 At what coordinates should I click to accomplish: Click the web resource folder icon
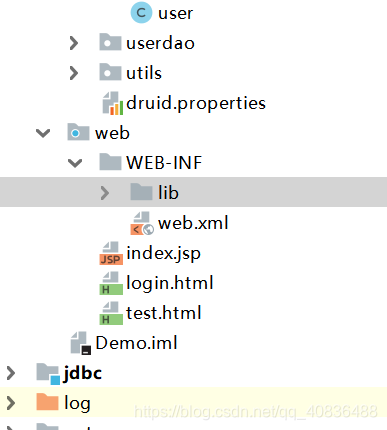[78, 132]
